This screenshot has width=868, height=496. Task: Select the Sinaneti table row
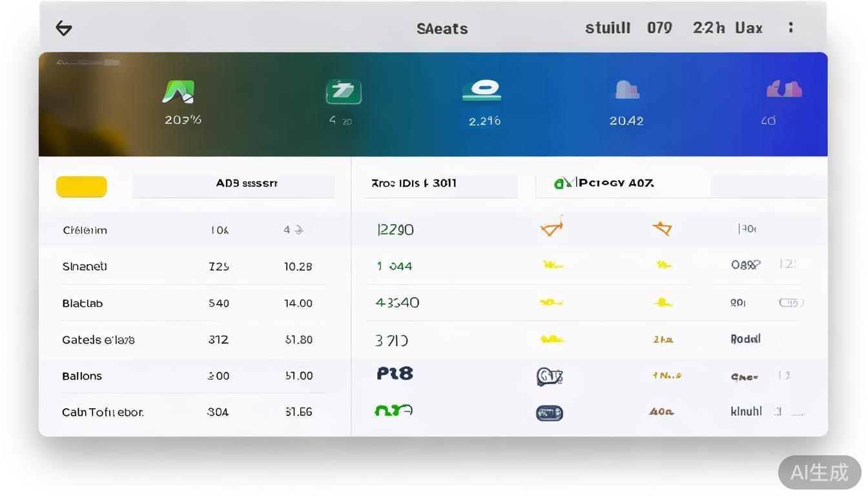click(85, 267)
